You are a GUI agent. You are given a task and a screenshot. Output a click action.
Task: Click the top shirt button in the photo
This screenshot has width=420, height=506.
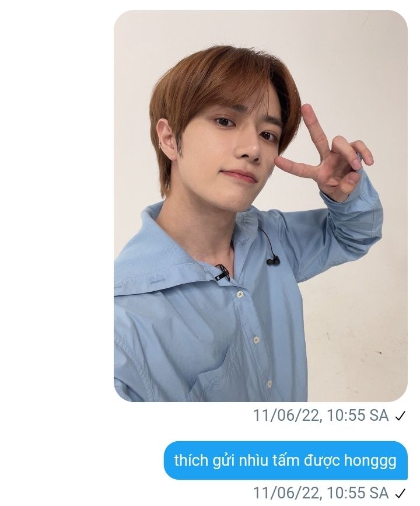239,295
